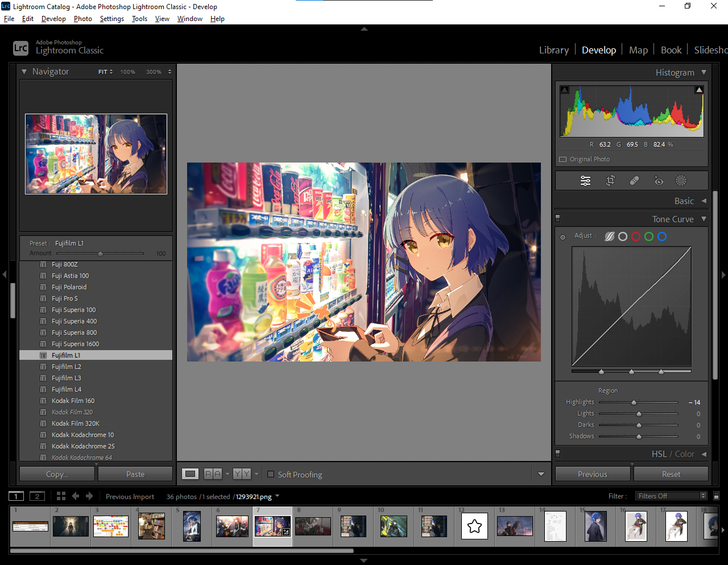The width and height of the screenshot is (728, 565).
Task: Choose the red channel curve
Action: tap(636, 236)
